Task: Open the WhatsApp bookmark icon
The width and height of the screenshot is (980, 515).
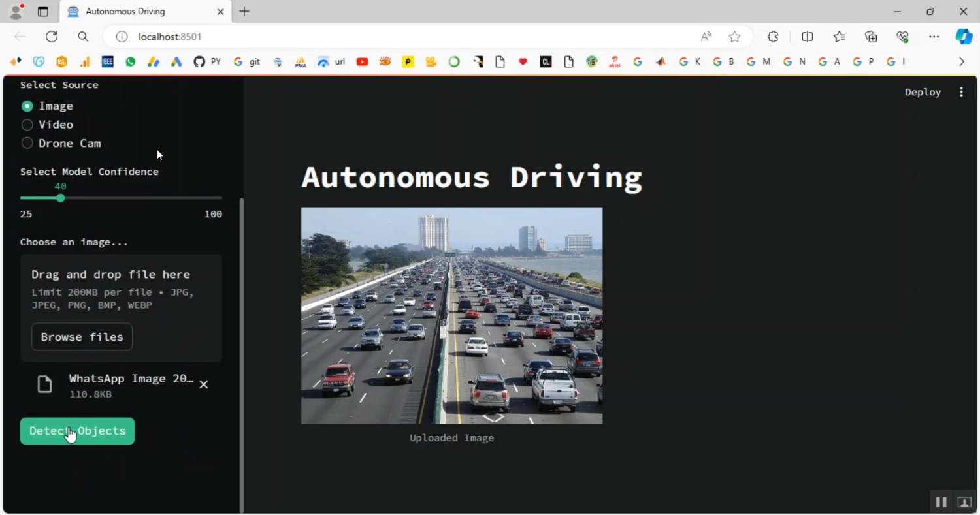Action: pos(131,61)
